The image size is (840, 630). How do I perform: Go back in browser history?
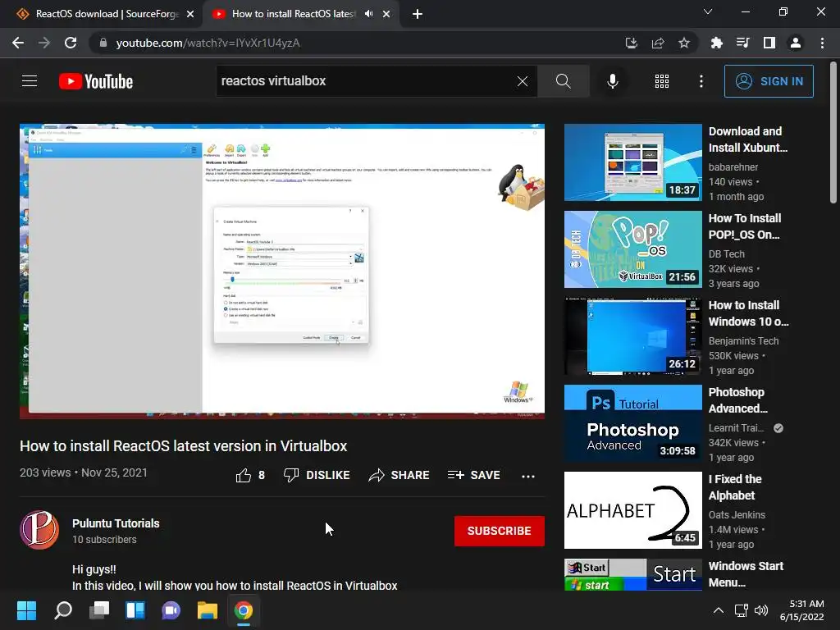coord(18,43)
